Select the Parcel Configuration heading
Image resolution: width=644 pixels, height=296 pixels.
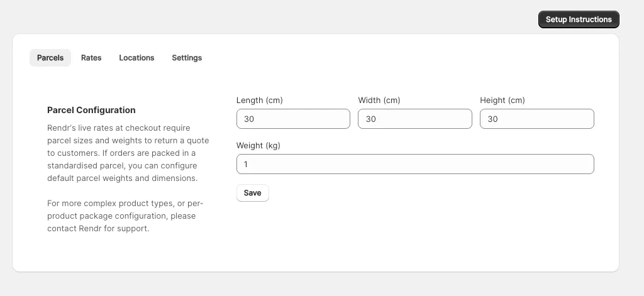tap(91, 110)
